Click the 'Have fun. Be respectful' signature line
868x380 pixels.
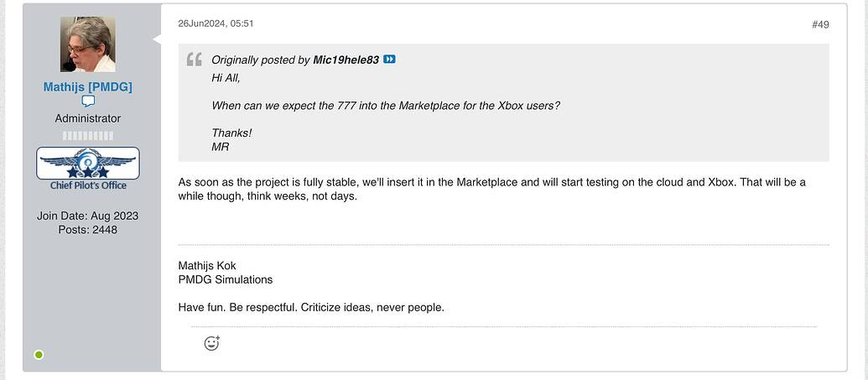point(311,307)
